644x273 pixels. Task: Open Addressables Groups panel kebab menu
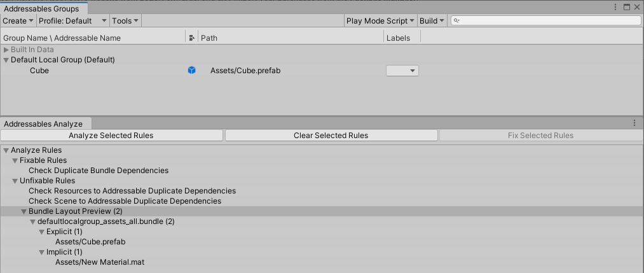[x=615, y=7]
